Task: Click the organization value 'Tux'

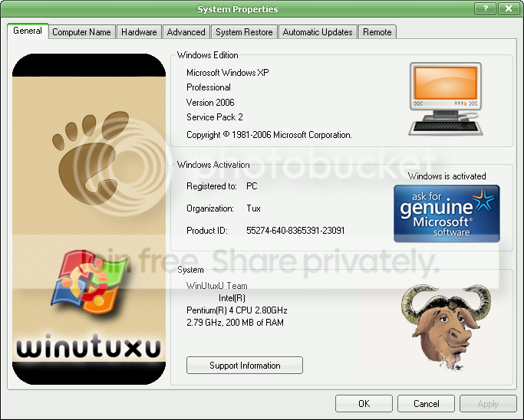Action: point(253,208)
